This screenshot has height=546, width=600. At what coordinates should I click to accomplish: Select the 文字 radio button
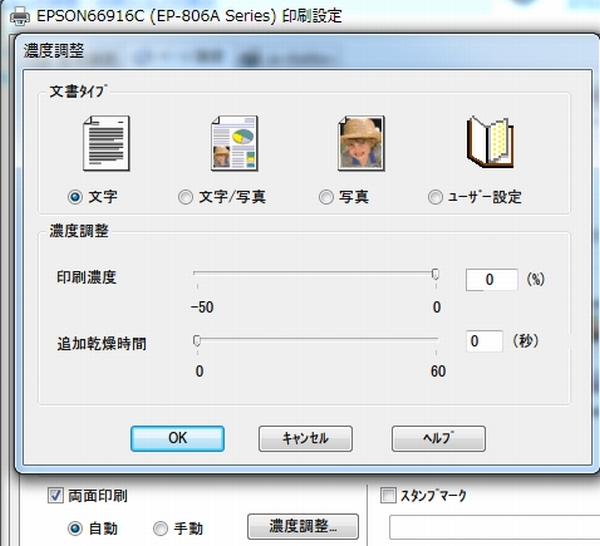75,197
